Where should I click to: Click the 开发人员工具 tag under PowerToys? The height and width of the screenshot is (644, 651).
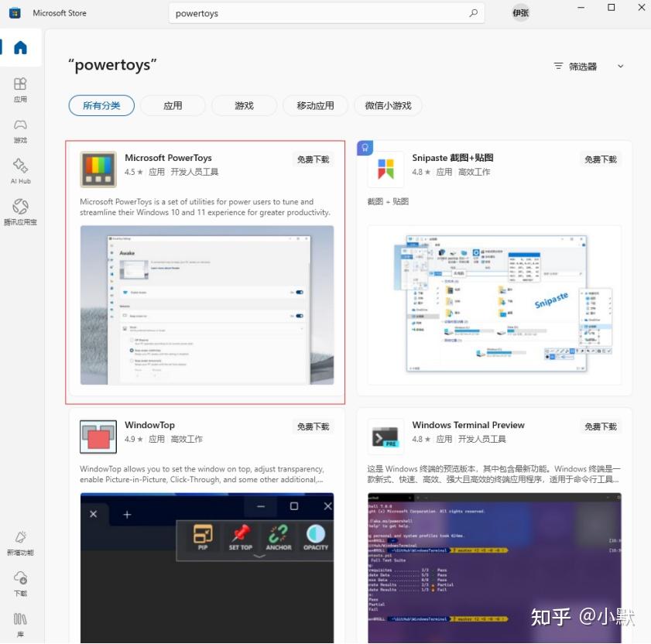pyautogui.click(x=194, y=172)
